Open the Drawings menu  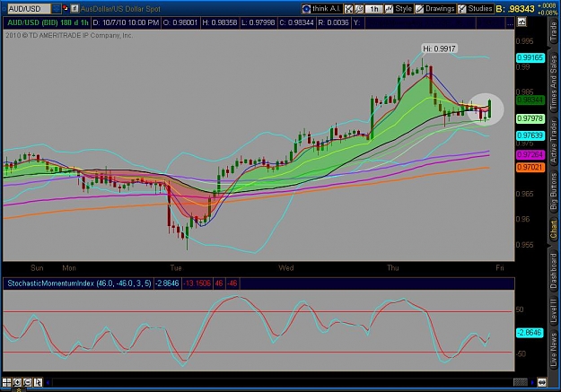click(435, 9)
